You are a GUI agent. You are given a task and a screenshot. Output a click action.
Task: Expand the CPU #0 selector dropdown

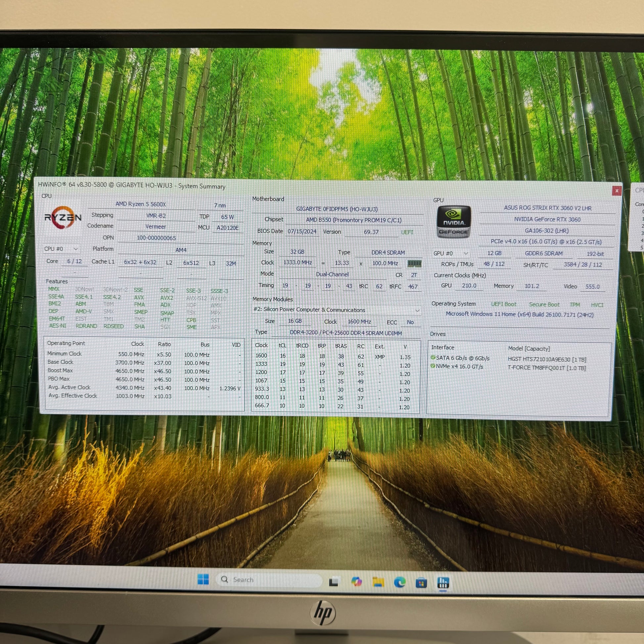point(76,249)
